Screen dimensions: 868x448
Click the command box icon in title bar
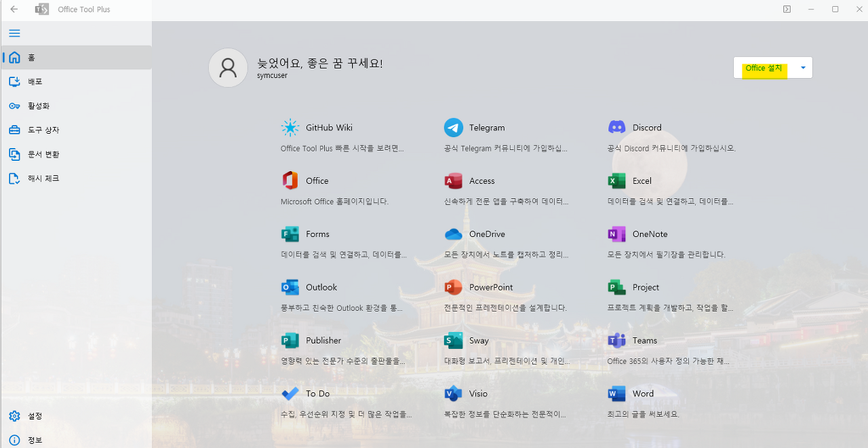coord(787,10)
